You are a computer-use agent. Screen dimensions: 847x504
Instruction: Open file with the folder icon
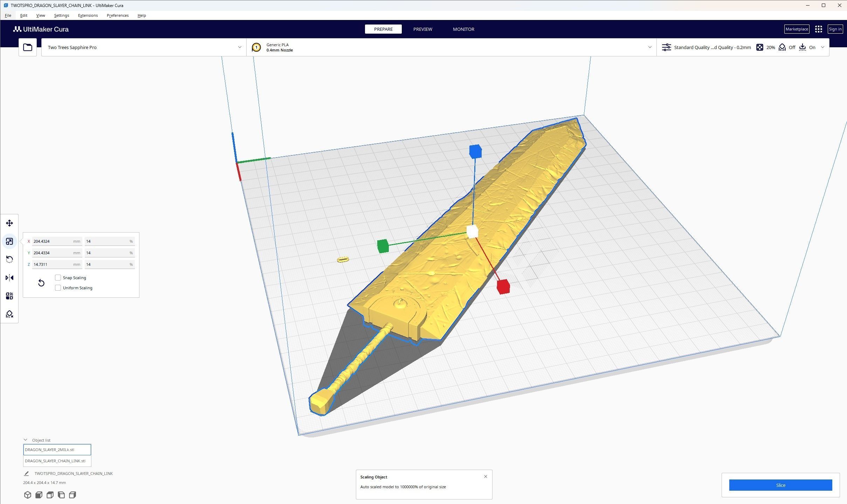(28, 47)
